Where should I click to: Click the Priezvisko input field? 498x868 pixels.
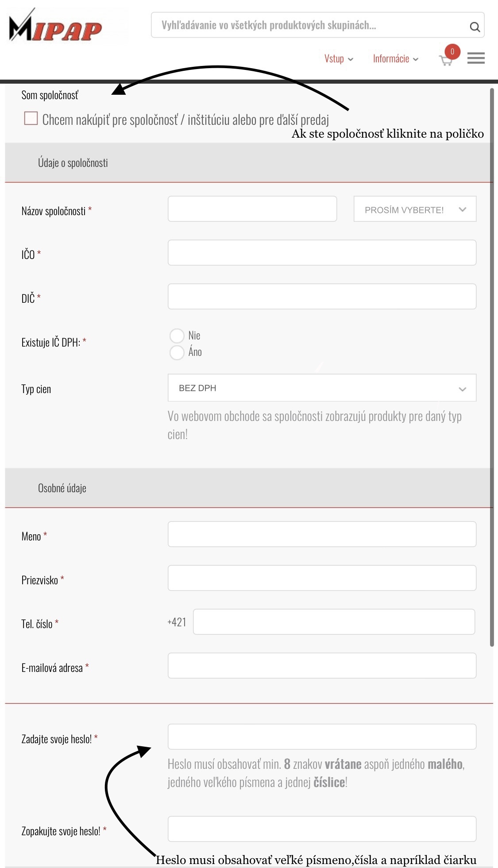pyautogui.click(x=322, y=578)
